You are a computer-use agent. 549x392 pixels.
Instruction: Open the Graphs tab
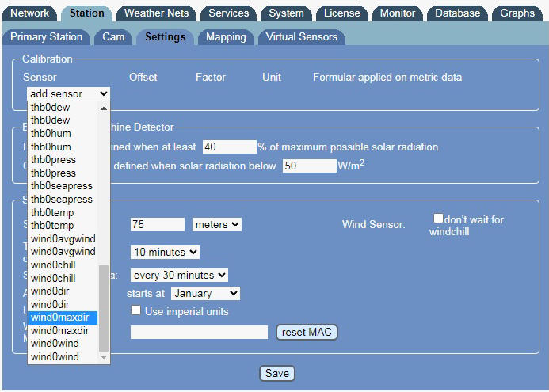517,13
